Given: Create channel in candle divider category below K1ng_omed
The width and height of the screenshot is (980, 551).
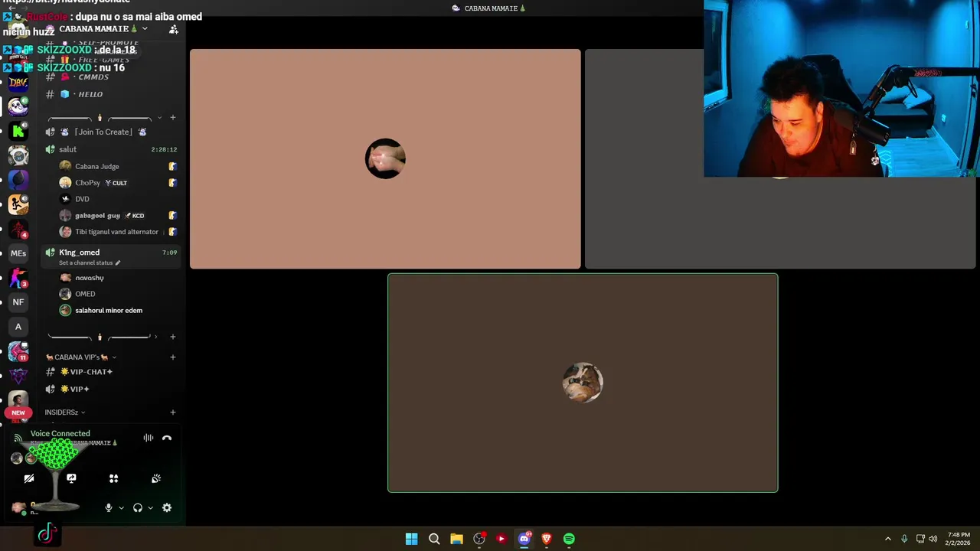Looking at the screenshot, I should tap(173, 337).
